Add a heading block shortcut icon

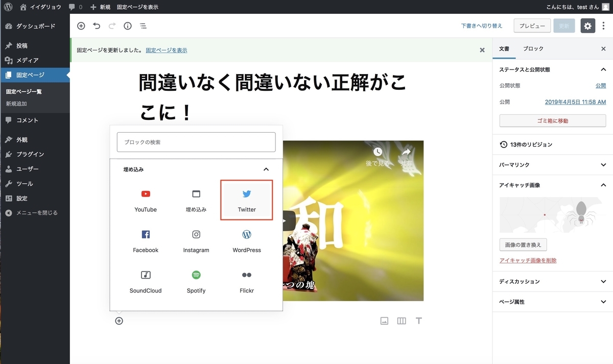coord(419,321)
